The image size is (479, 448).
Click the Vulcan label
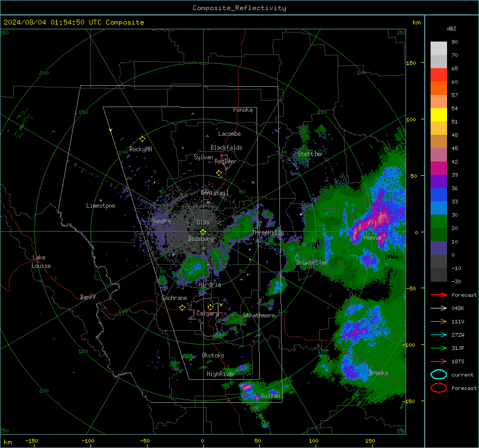pos(270,396)
